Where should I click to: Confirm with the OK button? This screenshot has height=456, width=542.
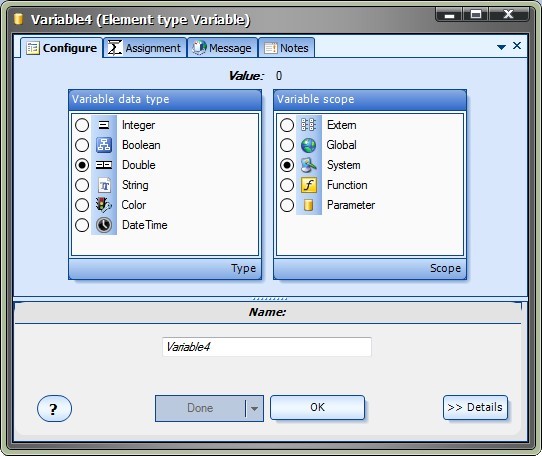317,408
